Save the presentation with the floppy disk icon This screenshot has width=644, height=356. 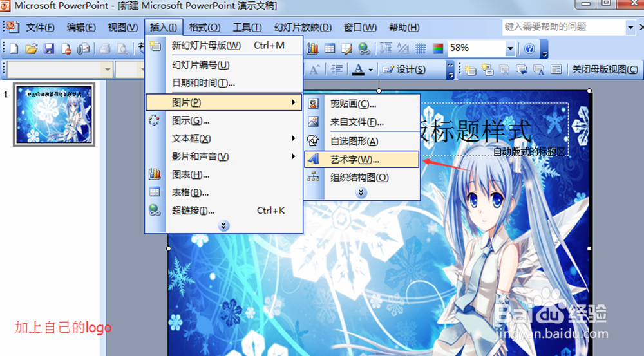(49, 49)
